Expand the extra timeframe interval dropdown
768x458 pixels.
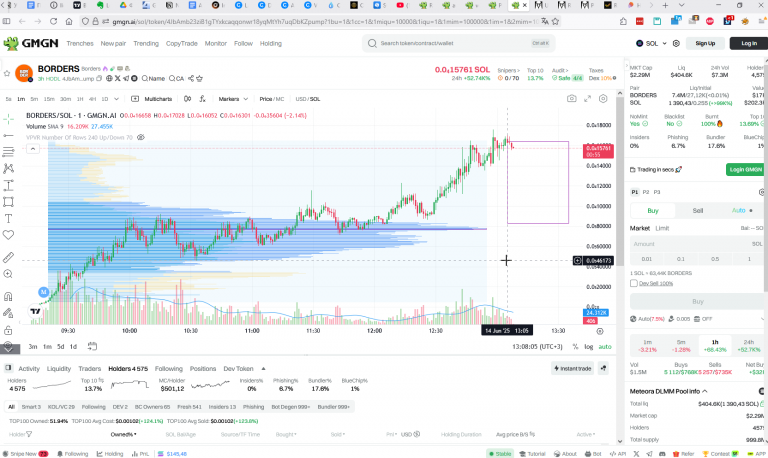pyautogui.click(x=117, y=99)
